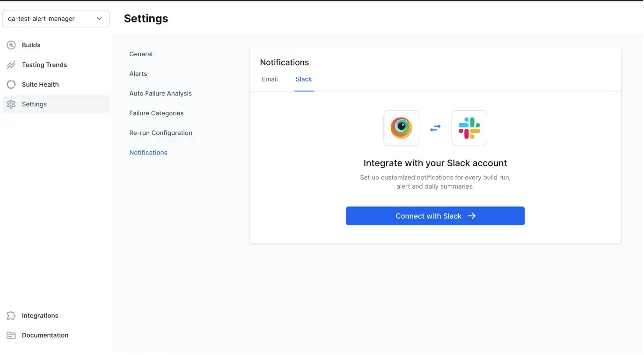Select the Slack notifications tab
The height and width of the screenshot is (355, 644).
(x=304, y=79)
